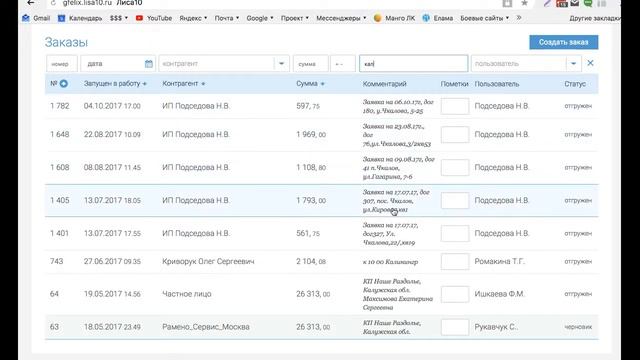Bookmark page with the star icon
The width and height of the screenshot is (640, 360).
[524, 3]
